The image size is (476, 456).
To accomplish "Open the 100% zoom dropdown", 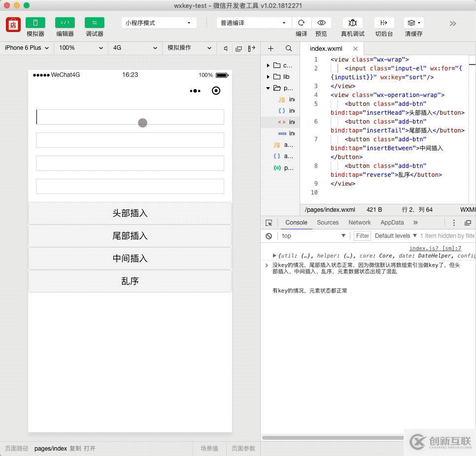I will (x=81, y=48).
